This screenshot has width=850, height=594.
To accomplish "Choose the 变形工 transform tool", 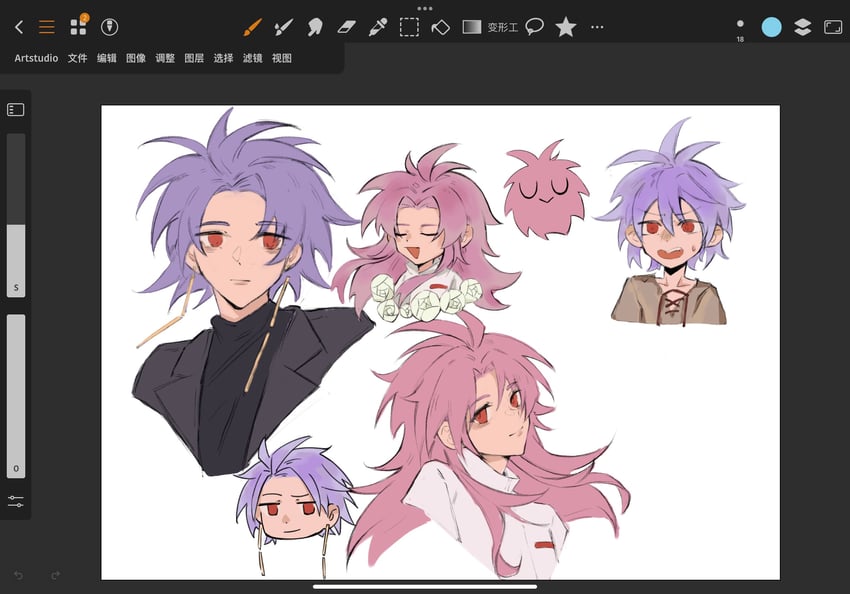I will tap(503, 27).
